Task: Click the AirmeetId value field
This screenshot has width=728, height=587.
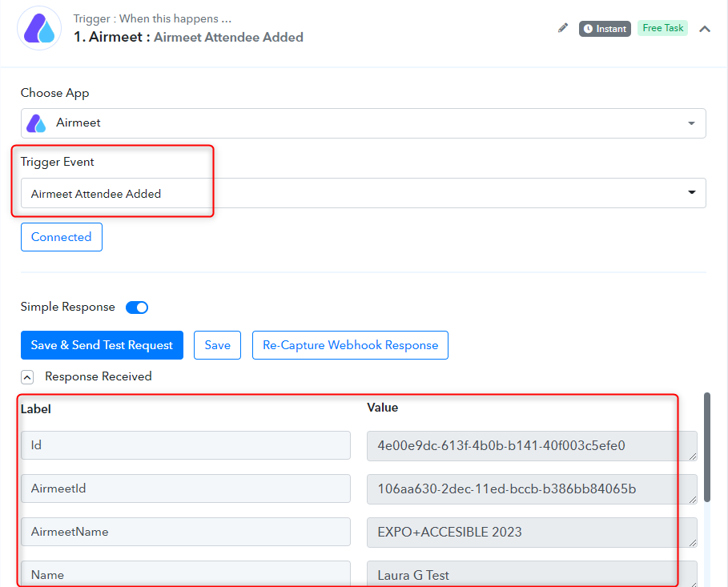Action: click(532, 489)
